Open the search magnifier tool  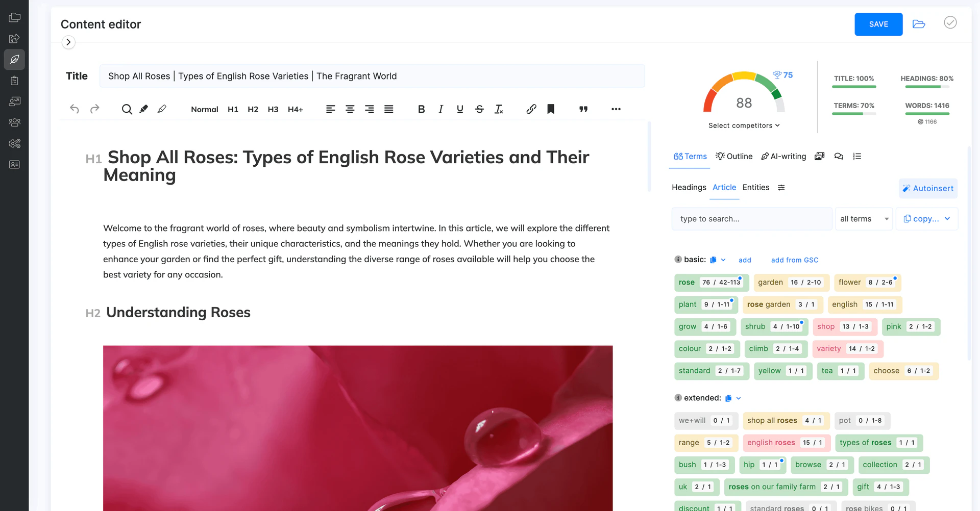click(x=127, y=109)
